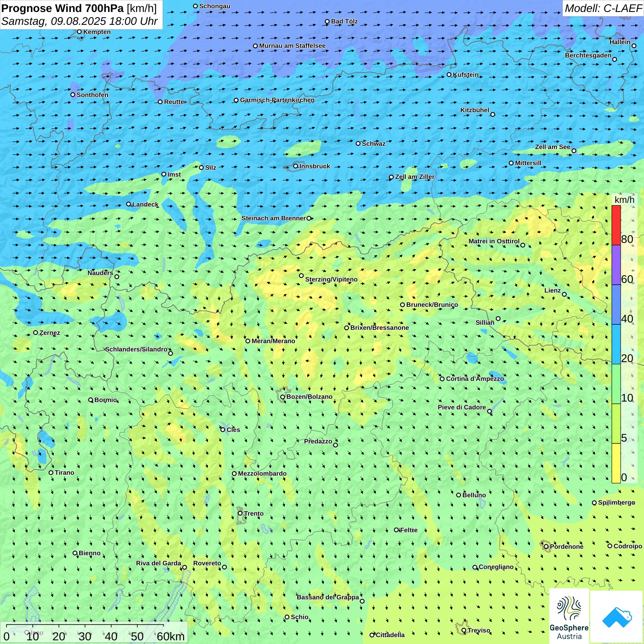The image size is (644, 644).
Task: Click the Lienz city marker
Action: click(564, 294)
